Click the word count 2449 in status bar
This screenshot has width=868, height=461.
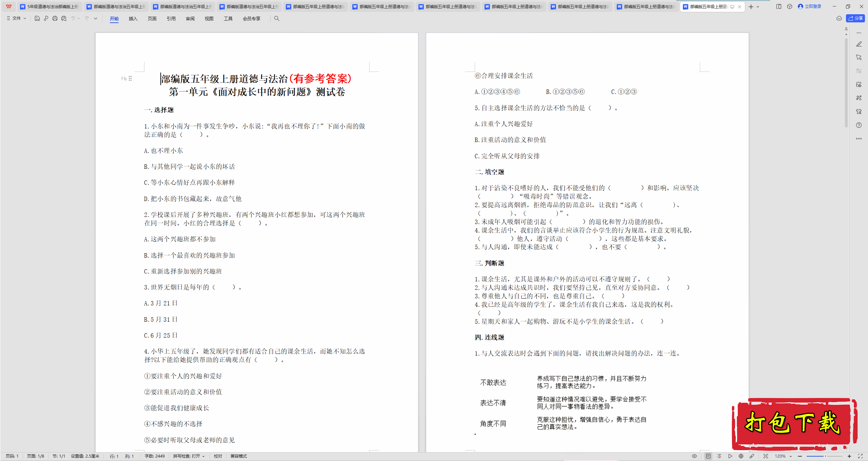(155, 456)
